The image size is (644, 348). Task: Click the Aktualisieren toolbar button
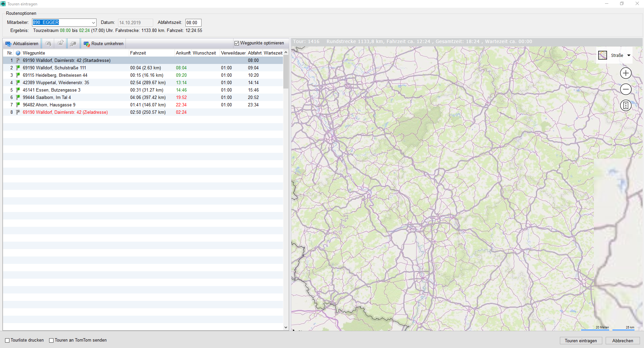(x=22, y=43)
